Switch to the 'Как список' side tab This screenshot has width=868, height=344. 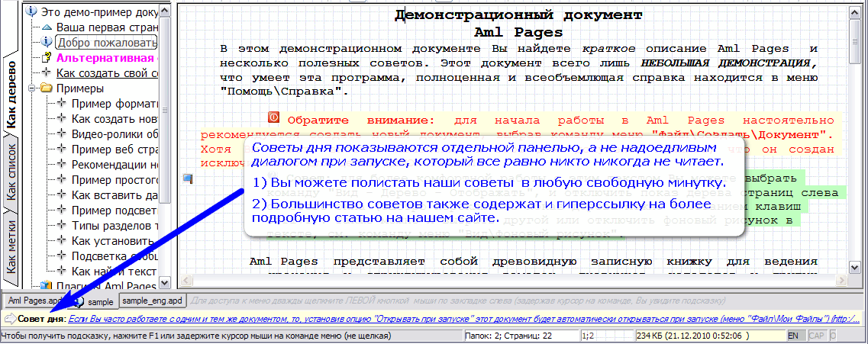[x=11, y=172]
